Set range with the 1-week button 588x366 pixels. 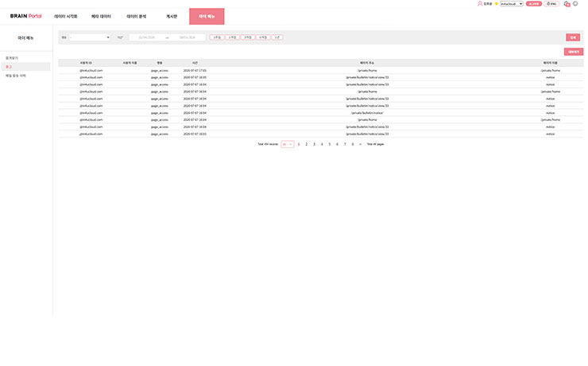pos(217,37)
